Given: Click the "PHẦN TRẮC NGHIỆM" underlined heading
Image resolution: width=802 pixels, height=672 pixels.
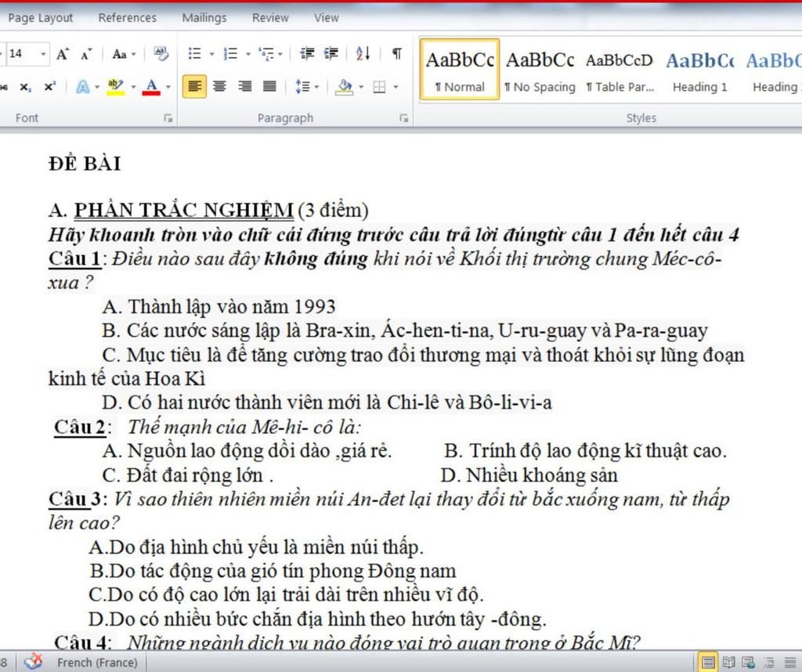Looking at the screenshot, I should 184,210.
